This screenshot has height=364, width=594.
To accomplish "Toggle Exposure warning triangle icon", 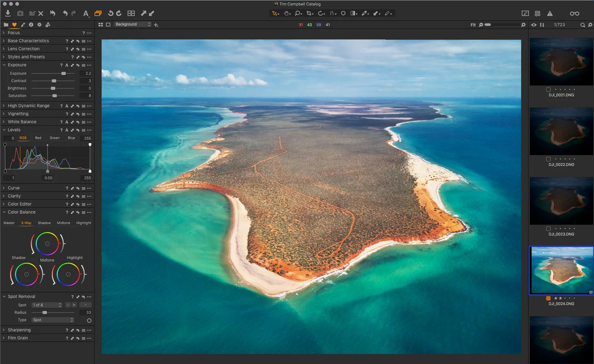I will [x=550, y=13].
